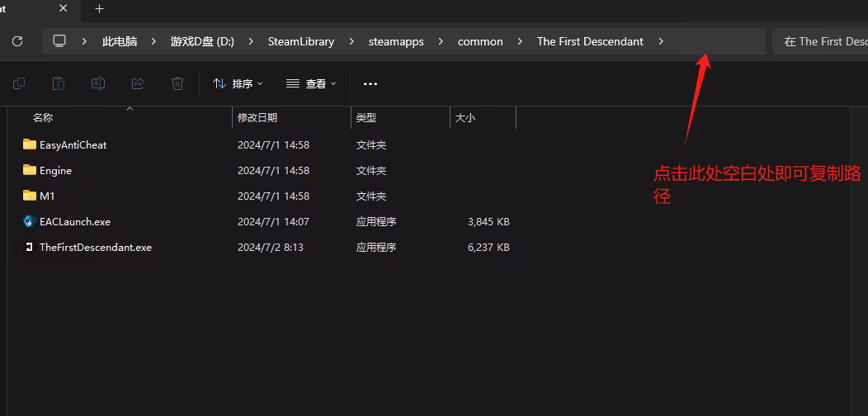Go to 此电脑 in breadcrumb
868x416 pixels.
pos(120,41)
